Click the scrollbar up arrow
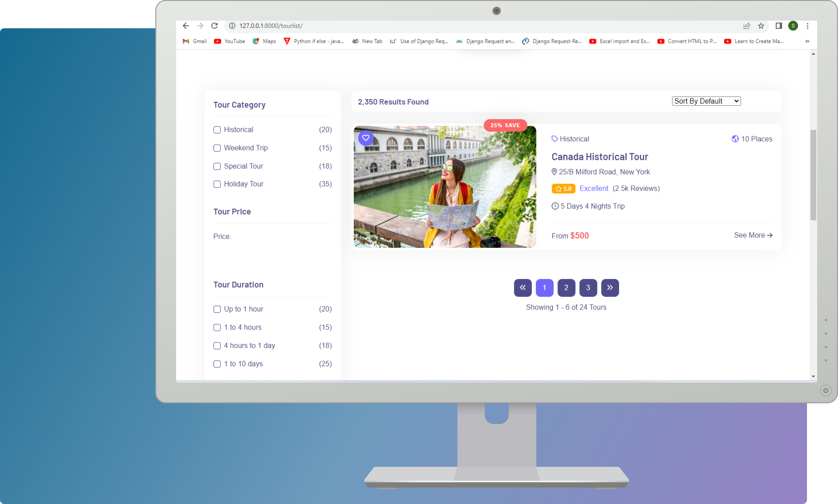838x504 pixels. (813, 54)
